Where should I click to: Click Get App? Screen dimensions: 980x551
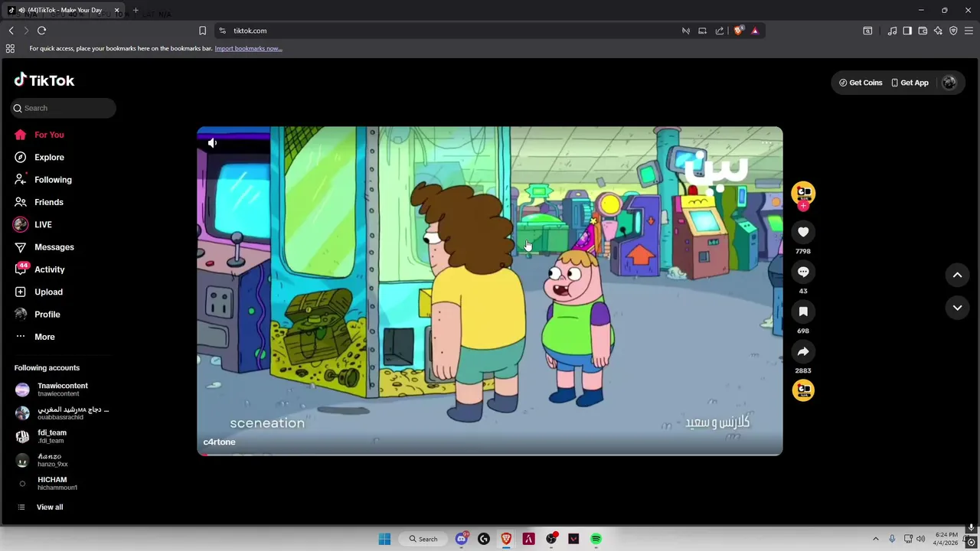[910, 83]
